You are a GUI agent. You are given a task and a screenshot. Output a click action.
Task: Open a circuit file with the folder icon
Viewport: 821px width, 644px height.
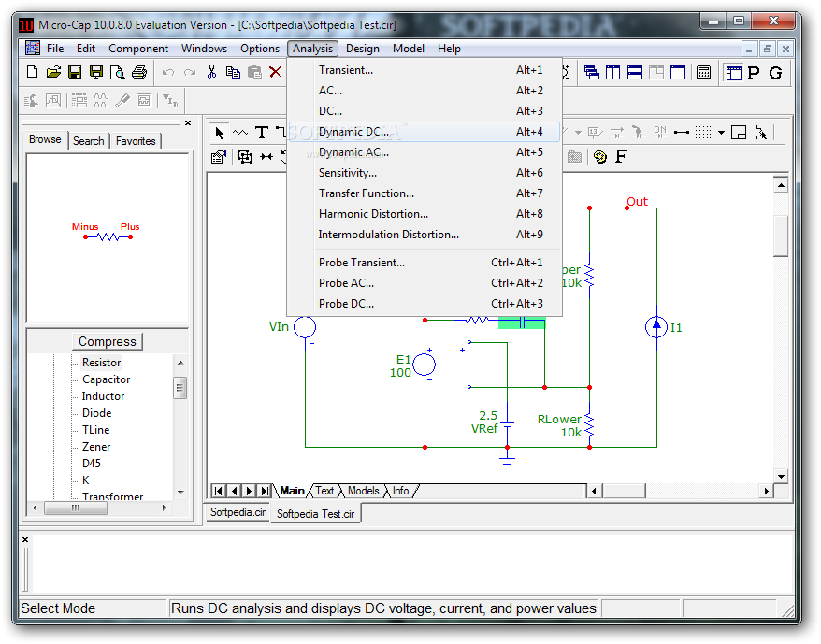click(x=53, y=72)
